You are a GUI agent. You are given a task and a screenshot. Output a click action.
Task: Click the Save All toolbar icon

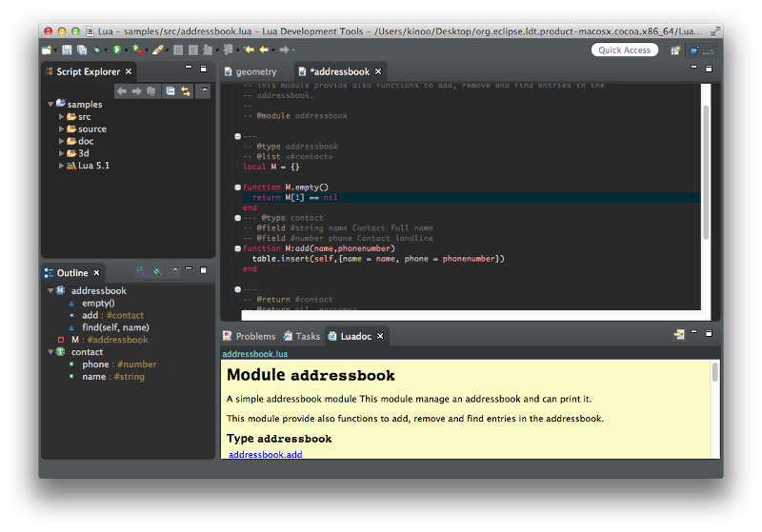[x=82, y=50]
